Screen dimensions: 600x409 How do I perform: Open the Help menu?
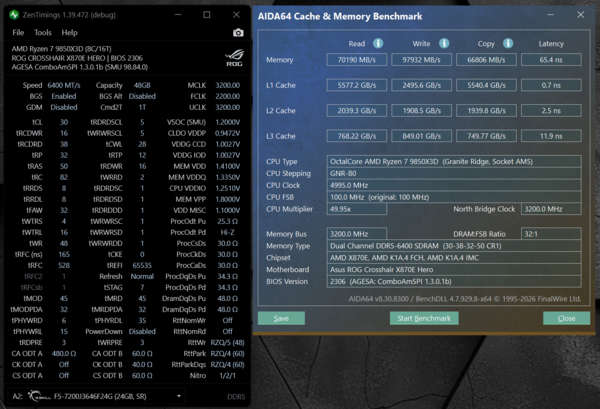69,33
